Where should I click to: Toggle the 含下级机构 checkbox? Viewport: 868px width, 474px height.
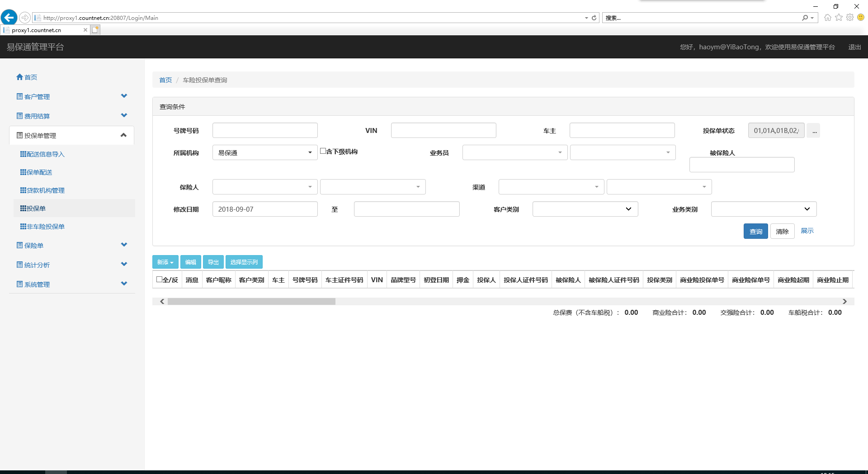pyautogui.click(x=323, y=151)
